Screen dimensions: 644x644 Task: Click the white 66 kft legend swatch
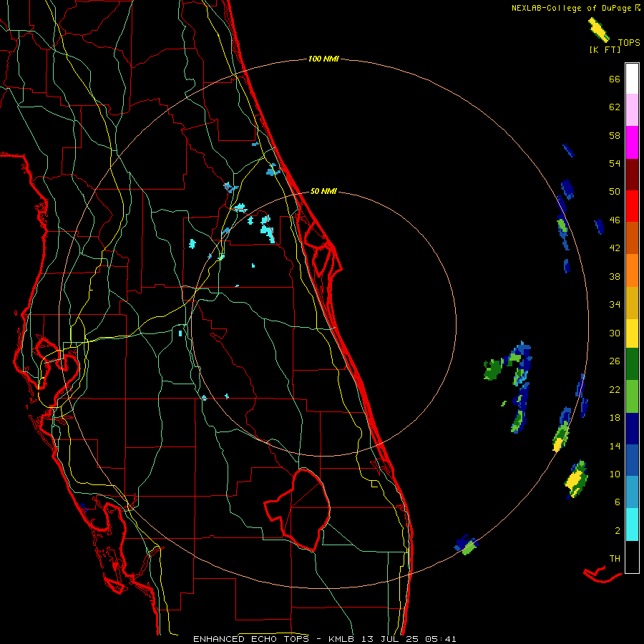coord(632,79)
